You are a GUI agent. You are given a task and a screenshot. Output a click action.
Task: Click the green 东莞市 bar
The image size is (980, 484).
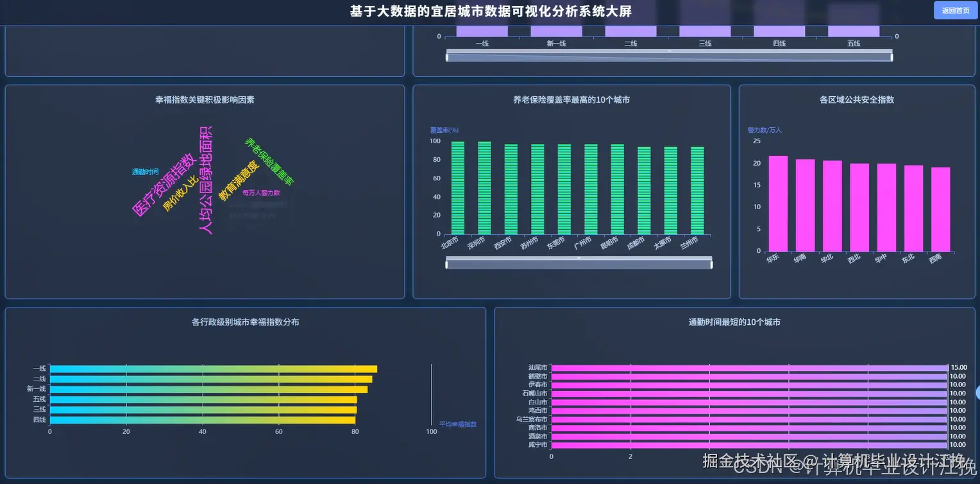click(564, 189)
